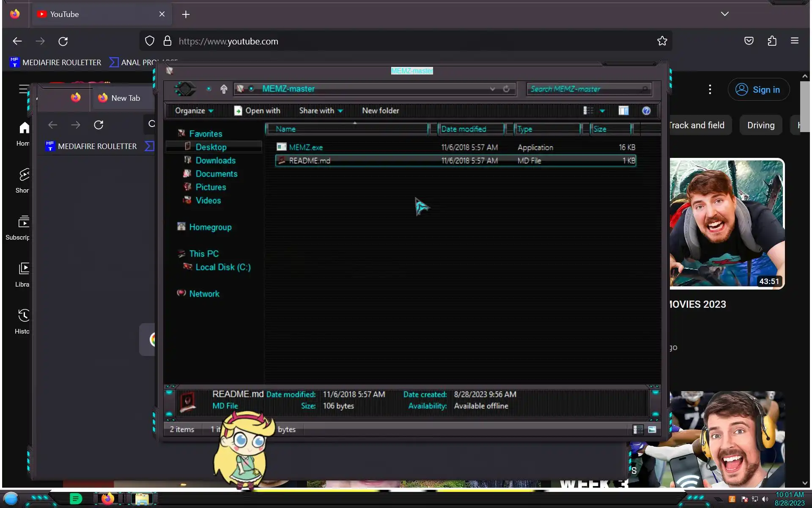Viewport: 812px width, 508px height.
Task: Refresh the MEMZ-master folder view
Action: tap(506, 89)
